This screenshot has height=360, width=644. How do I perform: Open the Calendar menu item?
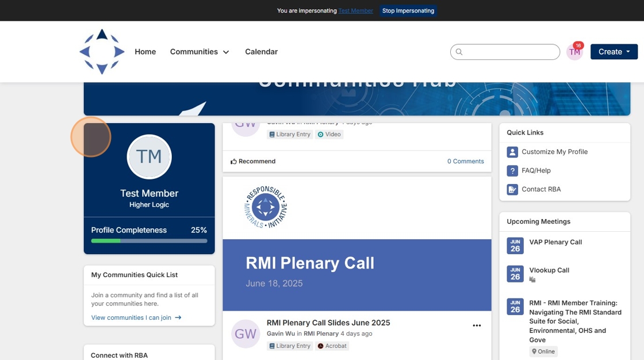(261, 52)
